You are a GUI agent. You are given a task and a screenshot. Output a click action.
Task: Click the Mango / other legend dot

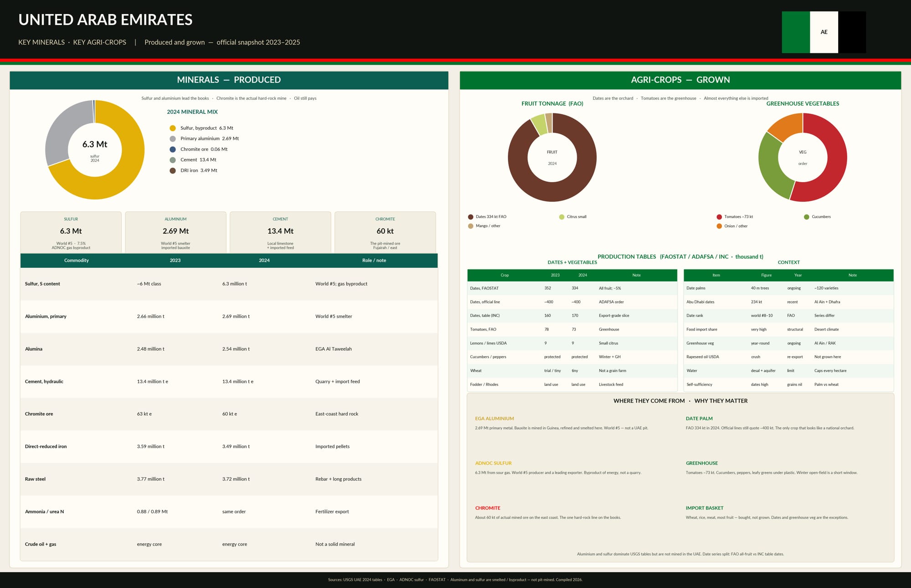coord(471,226)
